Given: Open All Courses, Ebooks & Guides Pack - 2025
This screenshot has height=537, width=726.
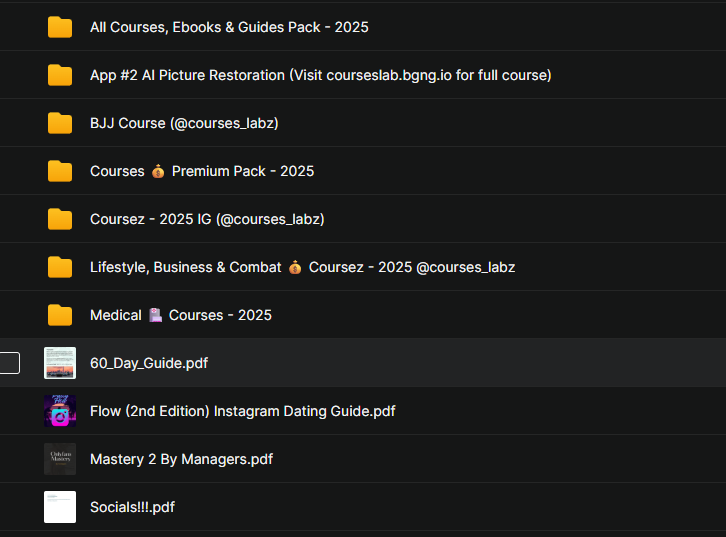Looking at the screenshot, I should coord(229,27).
